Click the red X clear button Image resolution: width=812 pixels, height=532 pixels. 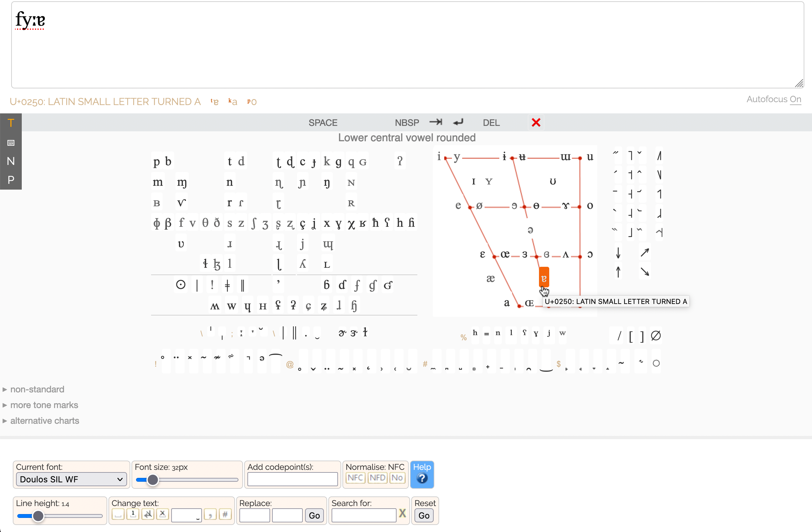(x=536, y=122)
